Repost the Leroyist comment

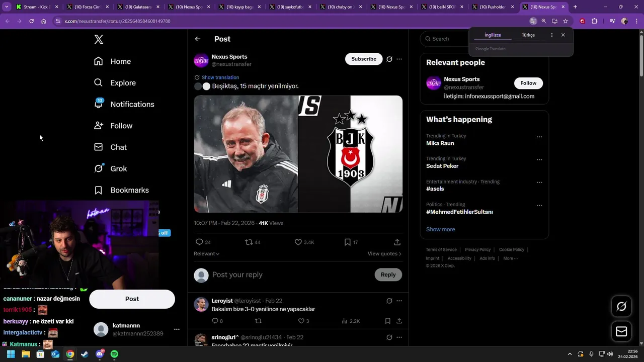point(258,321)
